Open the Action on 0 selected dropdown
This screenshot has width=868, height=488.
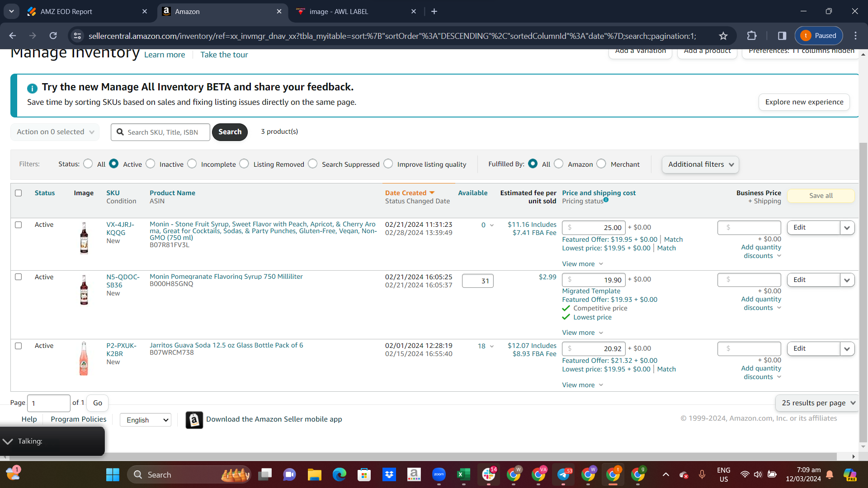(55, 132)
